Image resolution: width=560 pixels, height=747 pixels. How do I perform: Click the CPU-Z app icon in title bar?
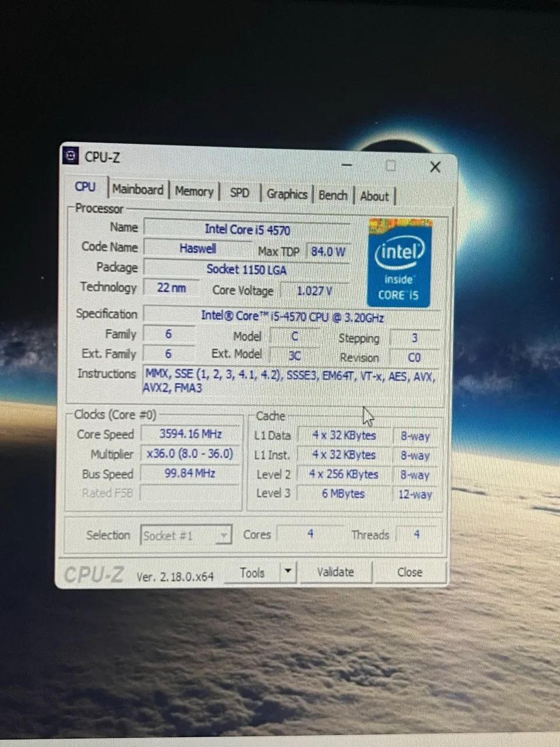pos(71,156)
